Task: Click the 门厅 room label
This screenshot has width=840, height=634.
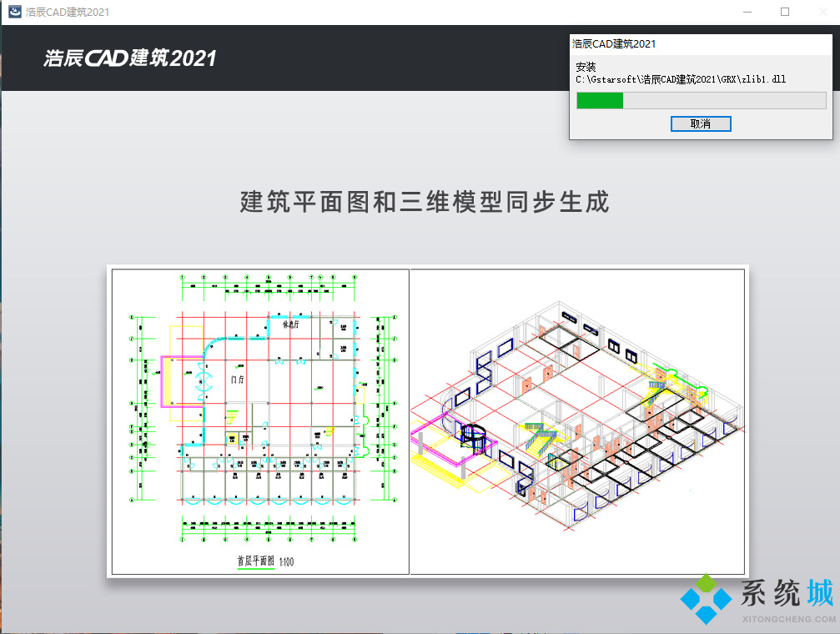Action: point(236,378)
